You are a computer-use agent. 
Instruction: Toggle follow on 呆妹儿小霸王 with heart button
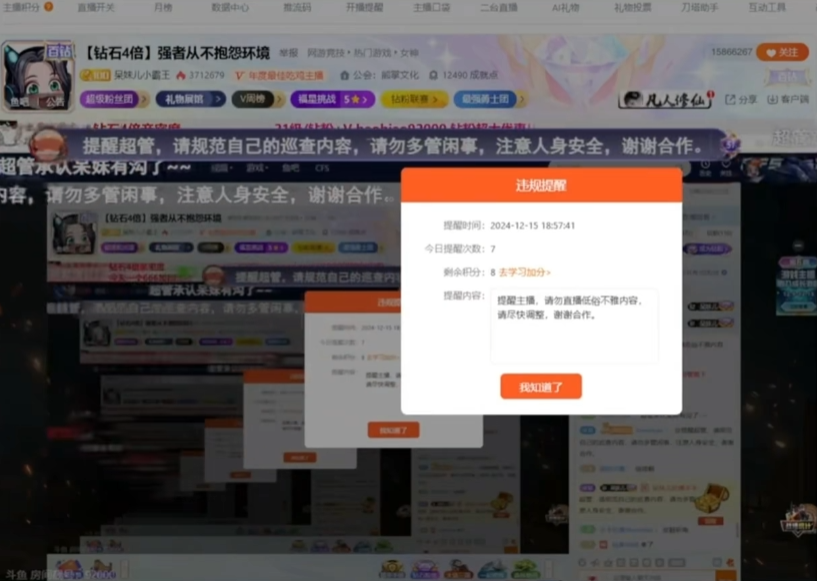(x=782, y=54)
